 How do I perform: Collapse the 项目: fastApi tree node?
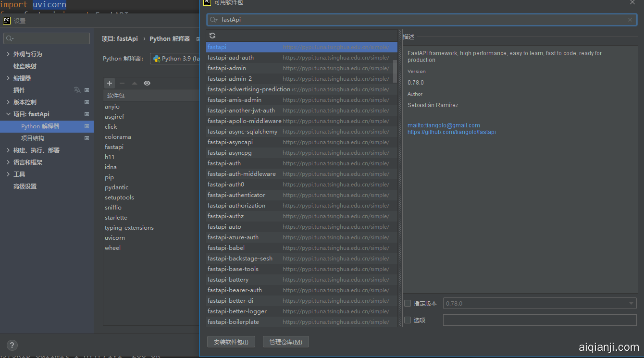[8, 114]
